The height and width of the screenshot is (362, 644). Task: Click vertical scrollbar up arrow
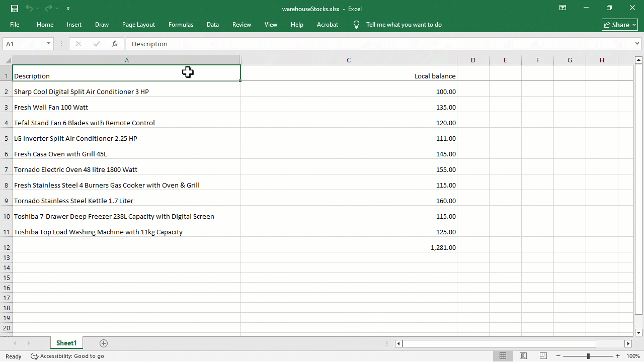(x=638, y=60)
